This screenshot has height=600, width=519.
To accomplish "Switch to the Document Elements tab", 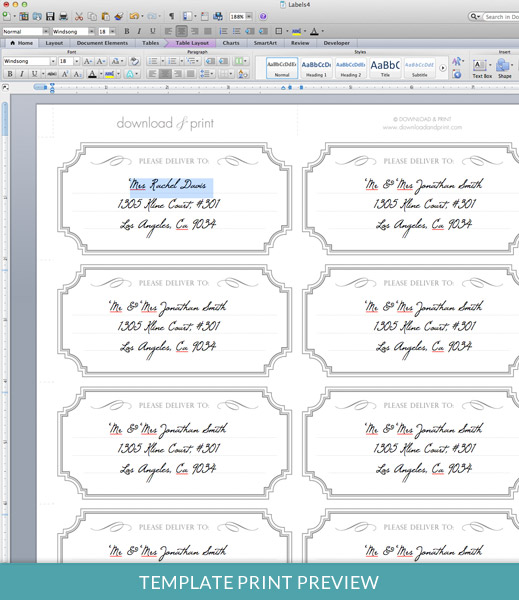I will click(x=102, y=43).
